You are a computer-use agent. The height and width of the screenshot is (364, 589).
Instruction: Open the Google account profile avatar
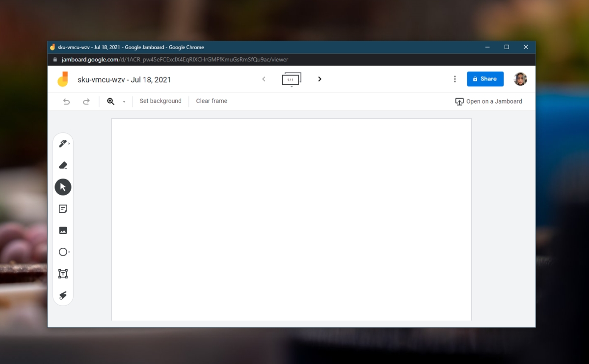tap(520, 79)
